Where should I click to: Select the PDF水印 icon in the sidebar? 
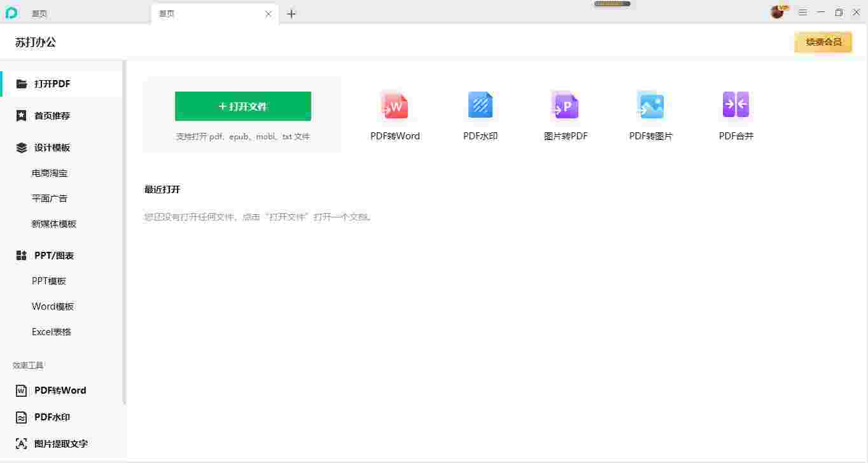21,417
